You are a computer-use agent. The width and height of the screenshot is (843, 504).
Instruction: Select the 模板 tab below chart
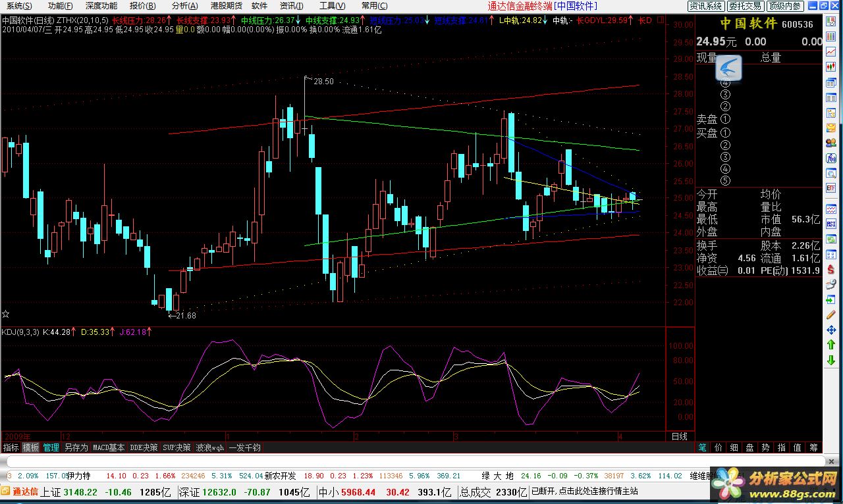(31, 447)
